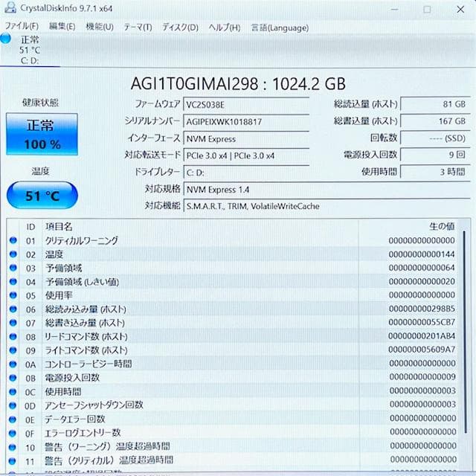Click the serial number field AGIPEIXWK1018817

[x=246, y=122]
